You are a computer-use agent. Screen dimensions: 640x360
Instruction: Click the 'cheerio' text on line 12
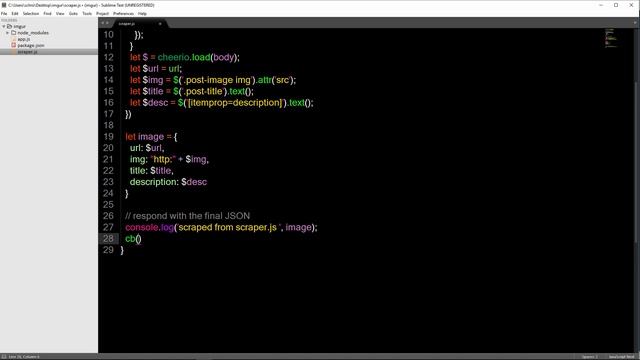point(173,57)
